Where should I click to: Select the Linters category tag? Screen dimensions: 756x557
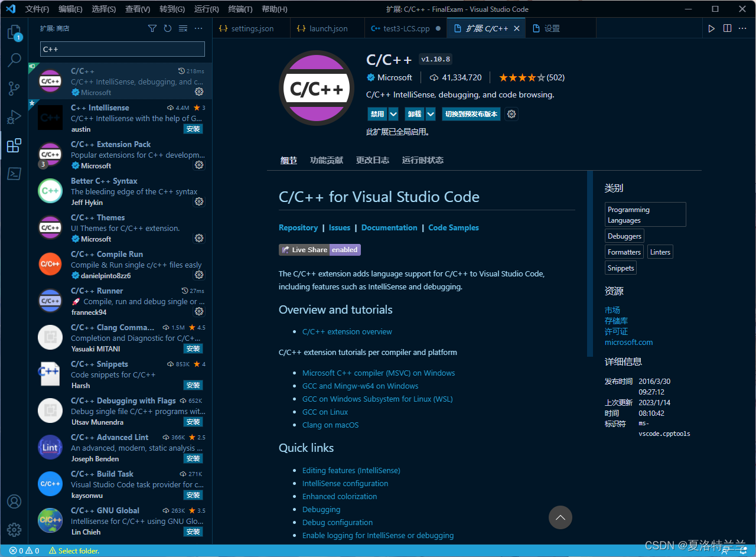[660, 252]
